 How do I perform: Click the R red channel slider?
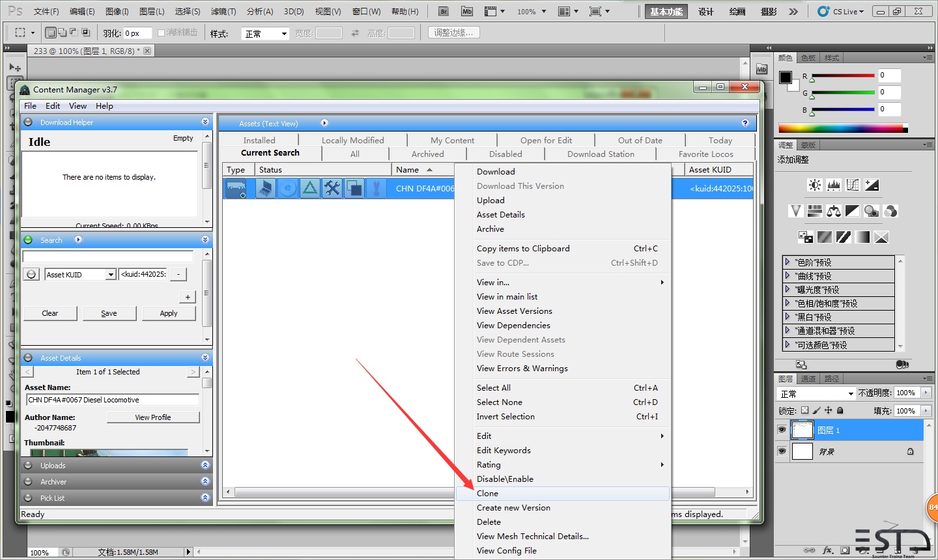[842, 76]
